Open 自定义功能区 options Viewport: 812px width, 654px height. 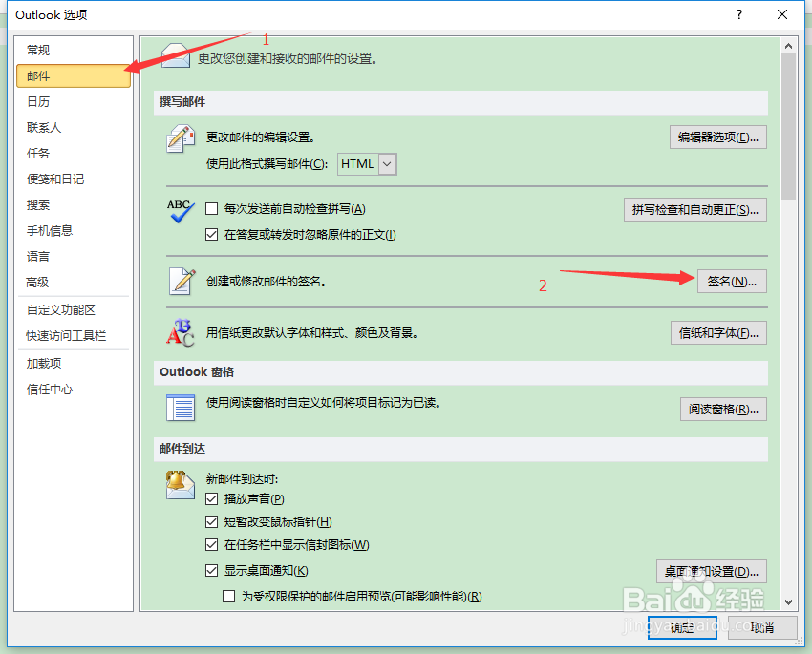(x=74, y=310)
